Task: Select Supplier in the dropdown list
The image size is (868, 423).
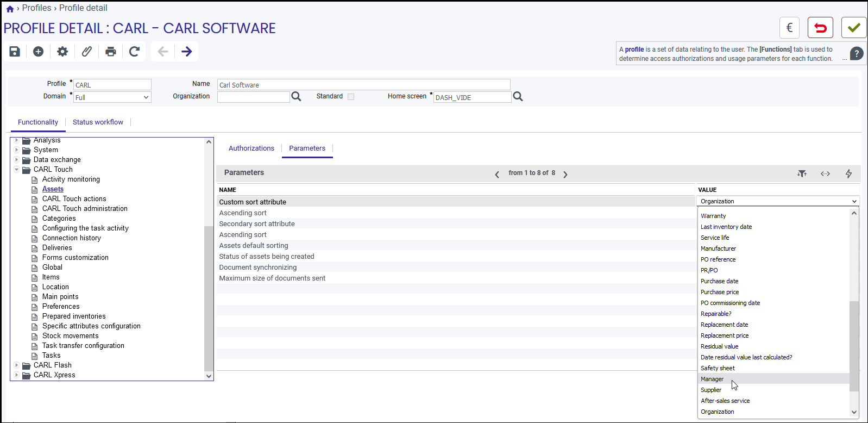Action: click(x=774, y=390)
